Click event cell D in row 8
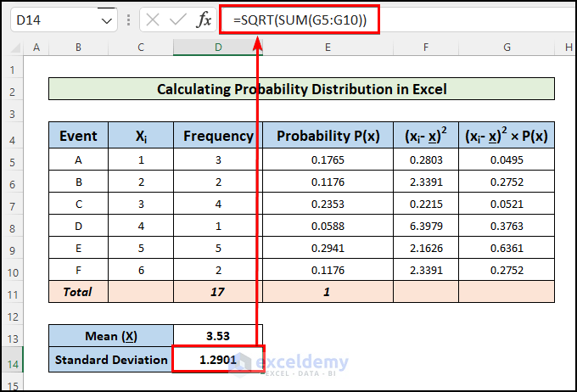Viewport: 577px width, 392px height. [x=78, y=226]
